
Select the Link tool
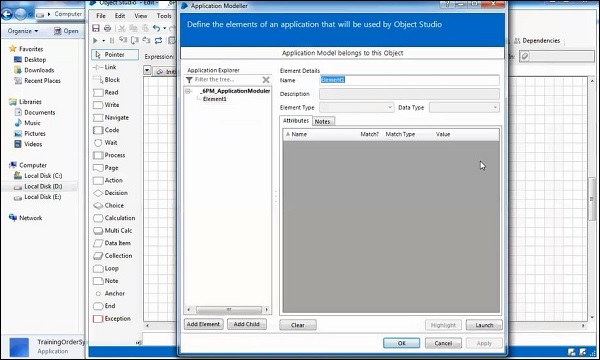[105, 67]
